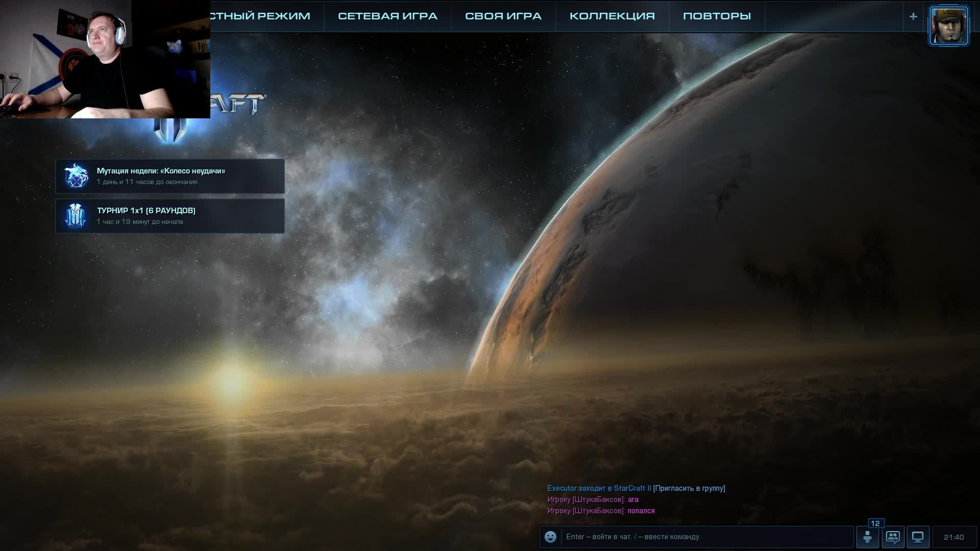Switch to the КОЛЛЕКЦИЯ tab
Screen dimensions: 980x551
[x=612, y=16]
